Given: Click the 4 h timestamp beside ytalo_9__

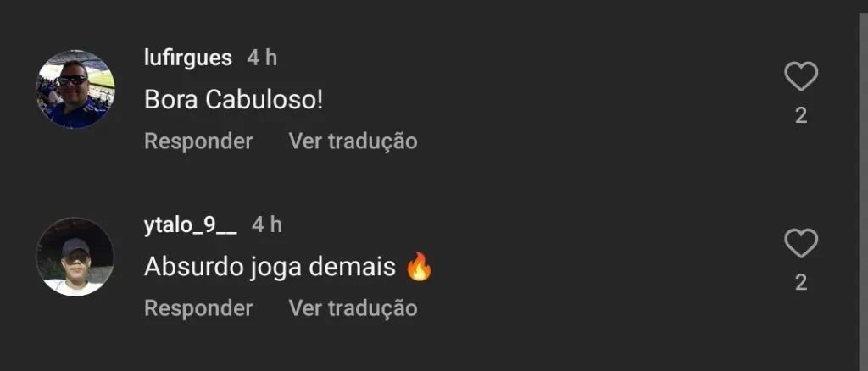Looking at the screenshot, I should point(267,225).
